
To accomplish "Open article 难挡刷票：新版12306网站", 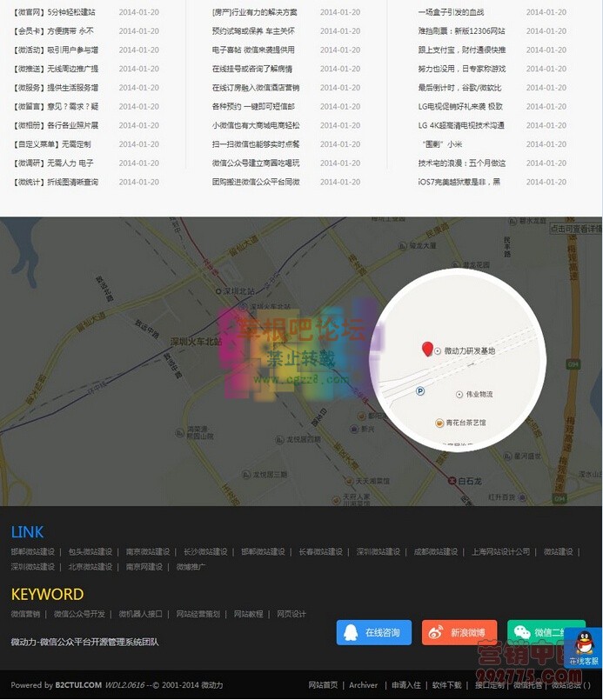I will point(461,31).
